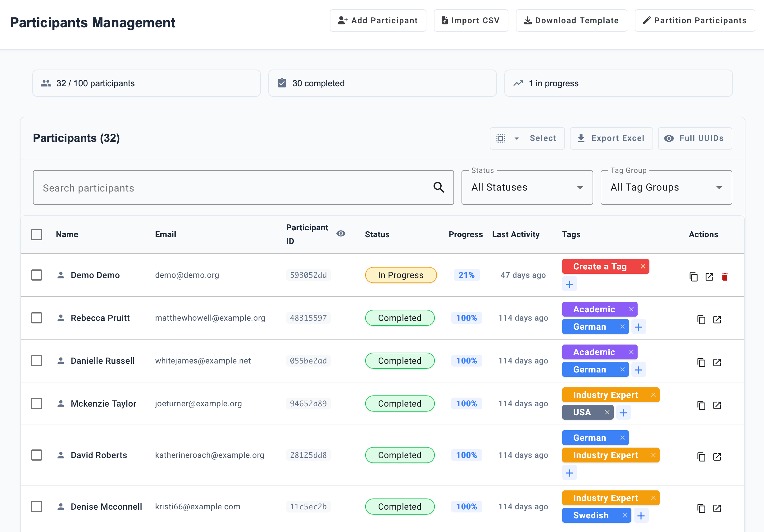Add tag plus for Rebecca Pruitt

click(638, 327)
